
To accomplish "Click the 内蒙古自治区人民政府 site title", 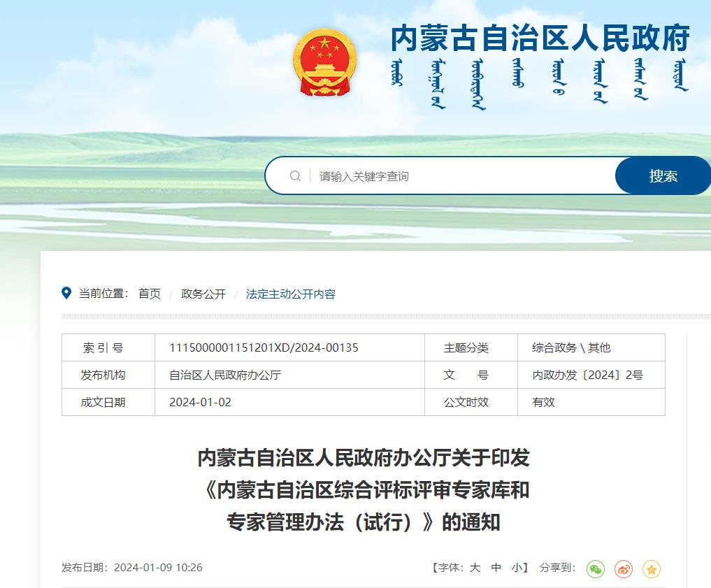I will tap(540, 38).
